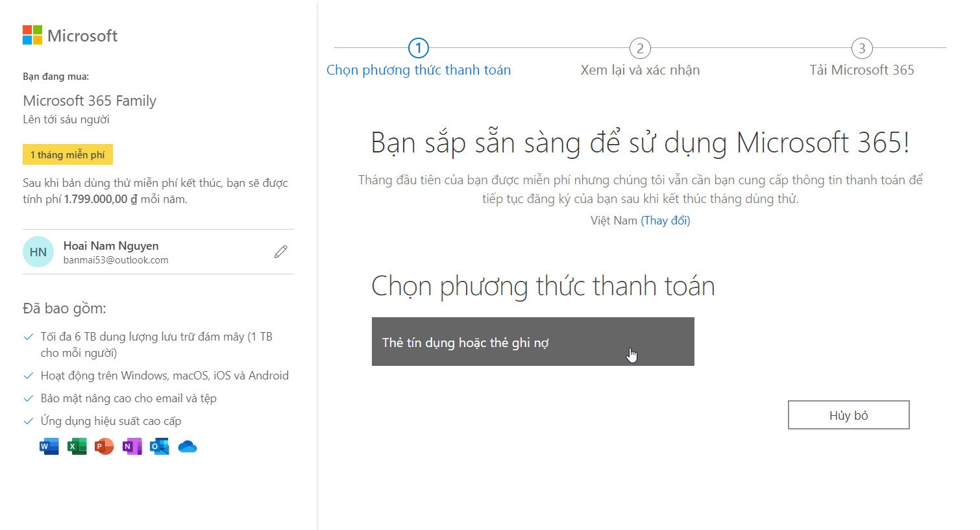The width and height of the screenshot is (980, 530).
Task: Click the pencil edit account icon
Action: (x=280, y=252)
